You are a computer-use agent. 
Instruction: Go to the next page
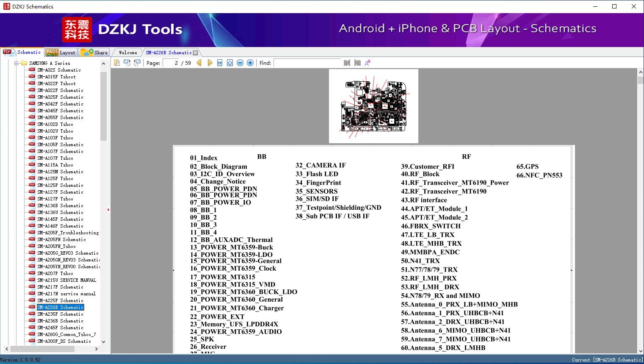(x=210, y=63)
